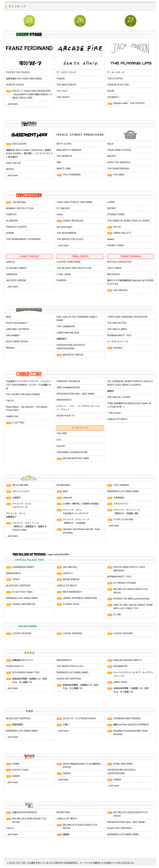
Task: Select the Biffy Clyro artist link
Action: click(64, 144)
